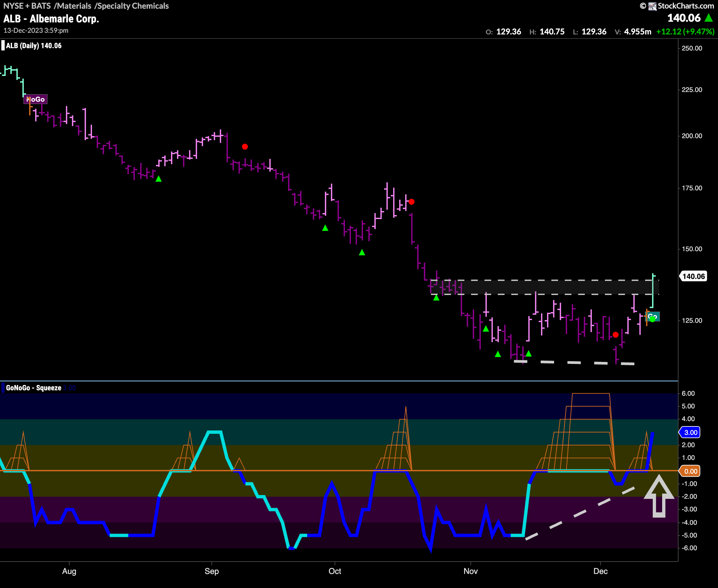Click the green triangle in early October

coord(362,252)
